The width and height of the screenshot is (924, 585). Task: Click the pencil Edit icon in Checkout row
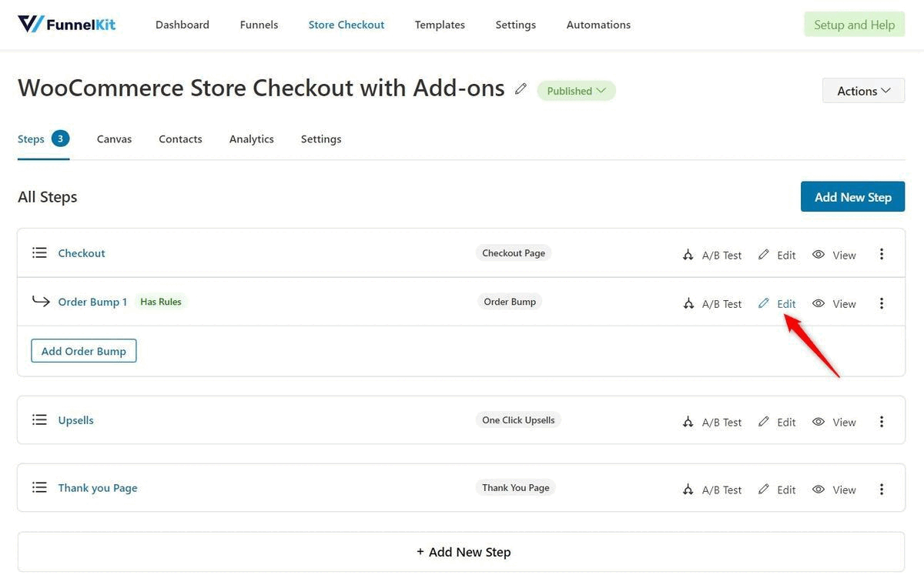pyautogui.click(x=764, y=254)
